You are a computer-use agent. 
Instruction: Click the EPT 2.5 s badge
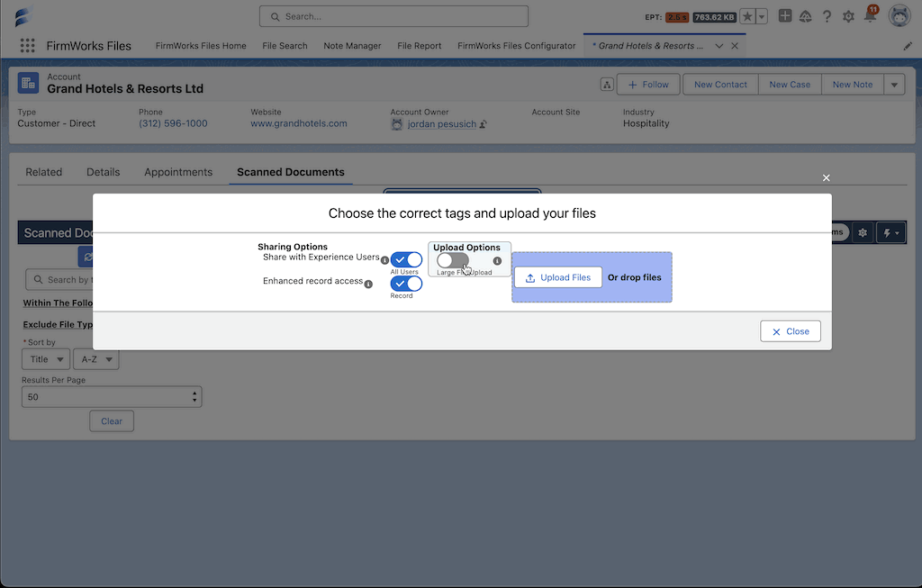coord(677,17)
